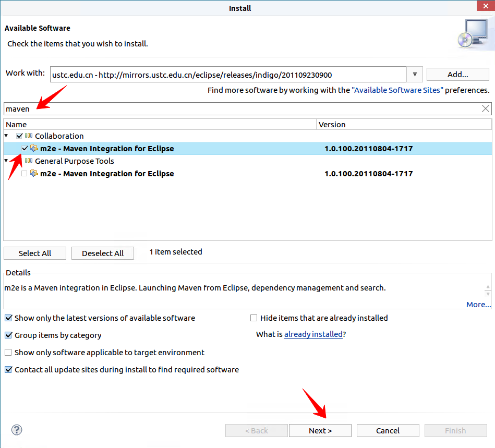Cancel the Install dialog
The height and width of the screenshot is (448, 495).
coord(388,431)
